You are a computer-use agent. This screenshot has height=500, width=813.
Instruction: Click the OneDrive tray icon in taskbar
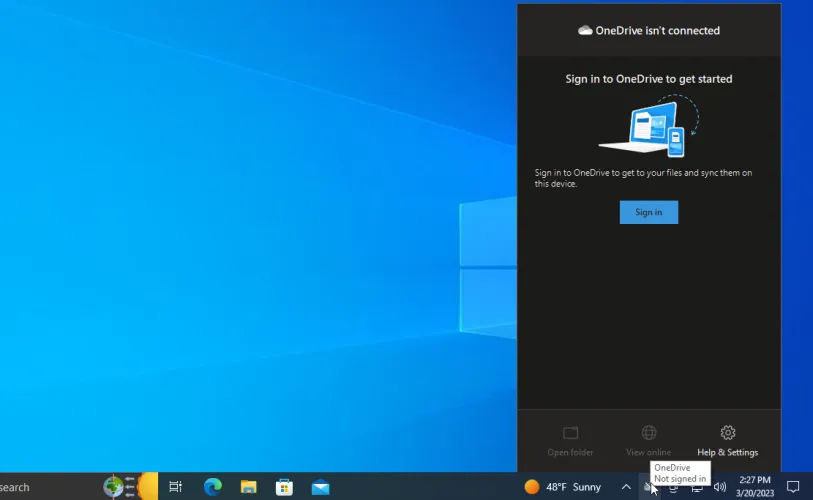(649, 487)
